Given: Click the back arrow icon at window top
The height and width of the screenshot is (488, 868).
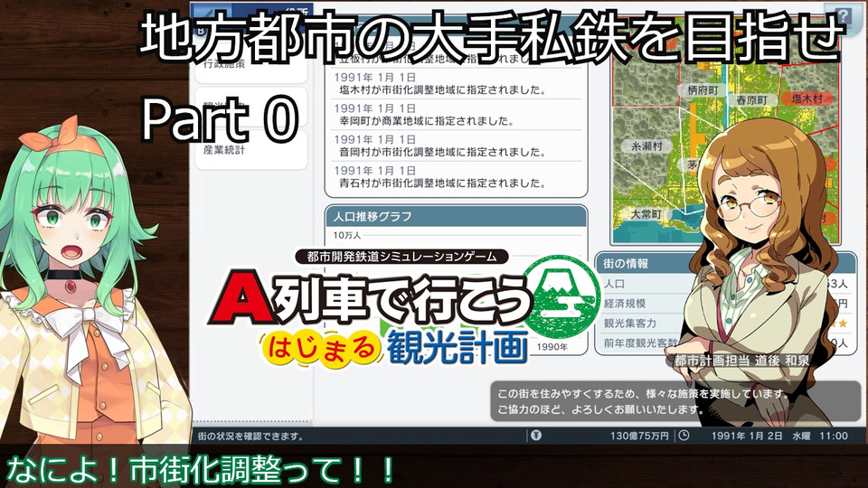Looking at the screenshot, I should pyautogui.click(x=209, y=16).
